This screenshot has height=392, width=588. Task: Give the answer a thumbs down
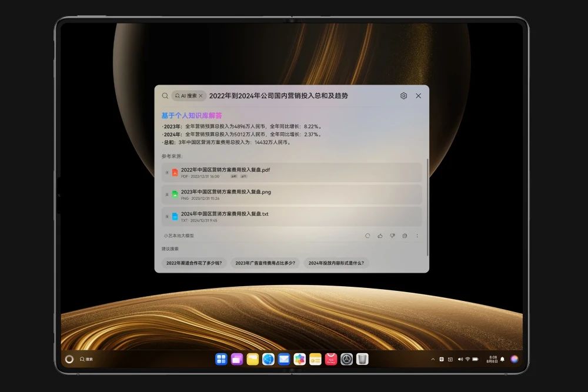click(392, 236)
